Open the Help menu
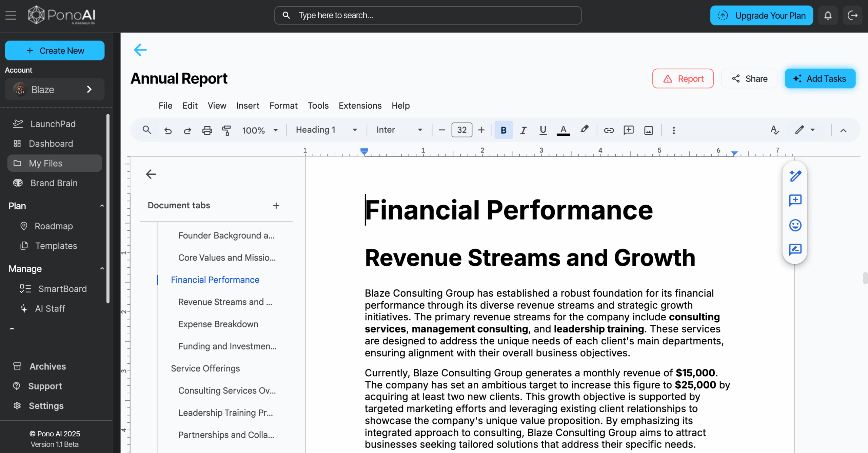The height and width of the screenshot is (453, 868). point(401,106)
